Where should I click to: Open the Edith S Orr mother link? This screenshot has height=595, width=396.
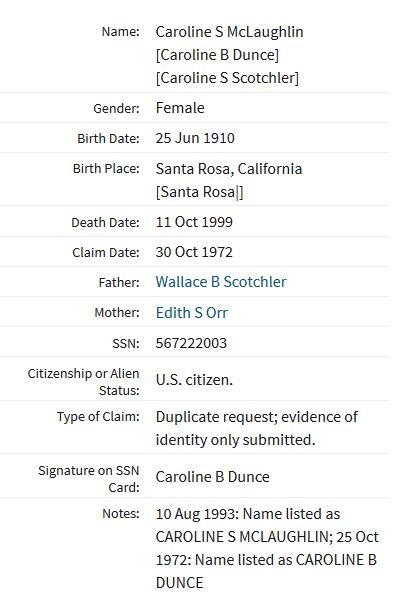192,313
